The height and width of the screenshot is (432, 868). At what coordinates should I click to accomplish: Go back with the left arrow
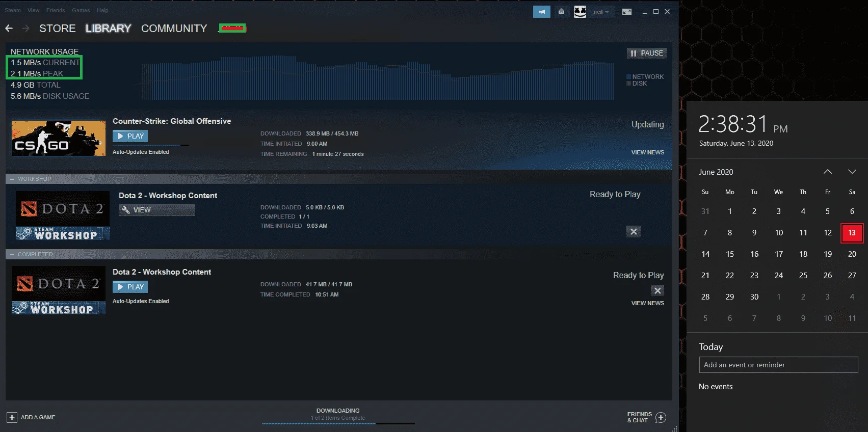click(x=9, y=29)
